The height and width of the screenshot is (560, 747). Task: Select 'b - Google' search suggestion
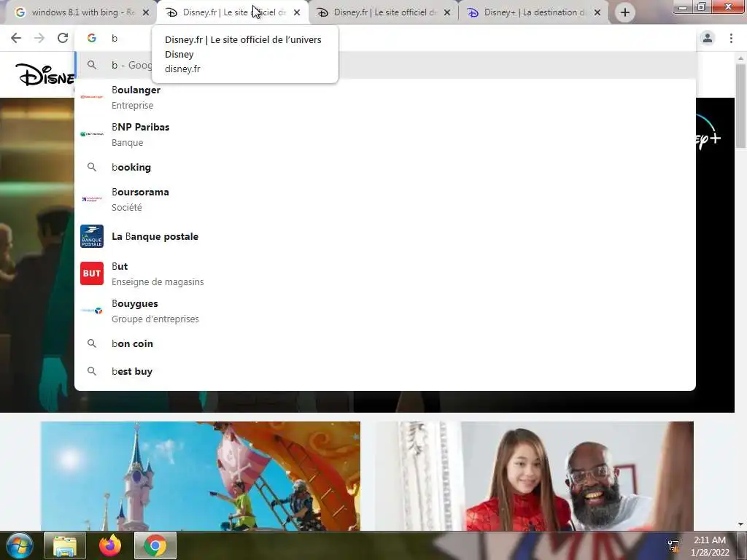pos(385,65)
